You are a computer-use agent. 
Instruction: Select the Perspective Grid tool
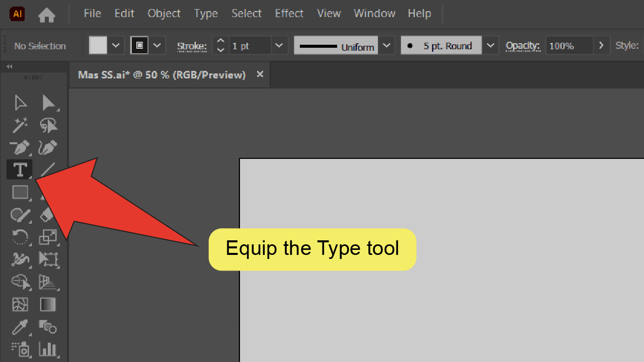point(49,282)
